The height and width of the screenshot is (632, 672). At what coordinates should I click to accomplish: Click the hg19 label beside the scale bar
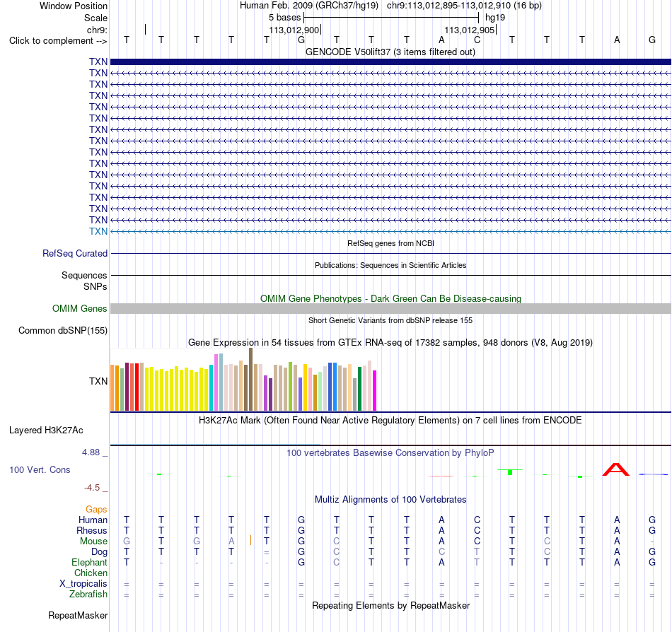click(495, 18)
